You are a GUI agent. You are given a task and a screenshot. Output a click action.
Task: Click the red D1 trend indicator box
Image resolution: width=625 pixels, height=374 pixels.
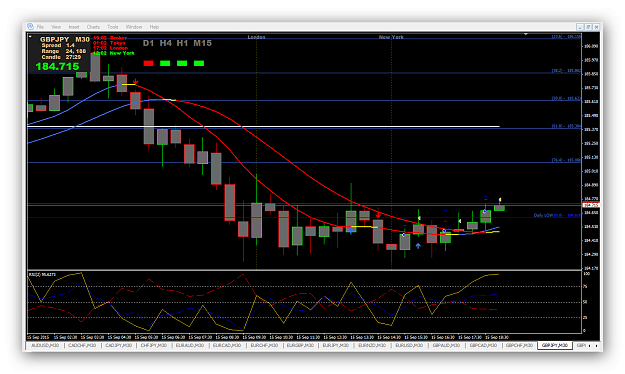pyautogui.click(x=148, y=63)
